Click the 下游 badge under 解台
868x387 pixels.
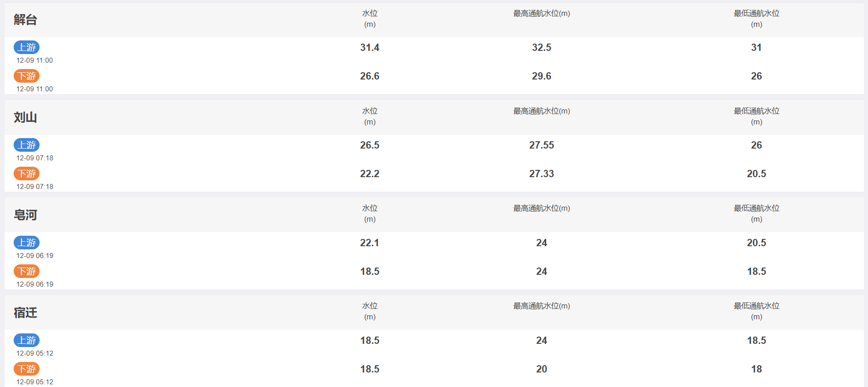pyautogui.click(x=26, y=76)
